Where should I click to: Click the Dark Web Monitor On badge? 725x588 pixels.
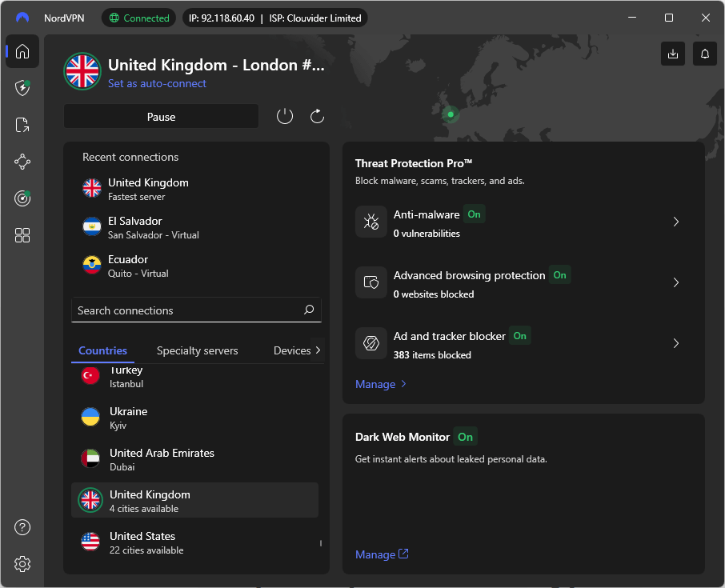465,437
